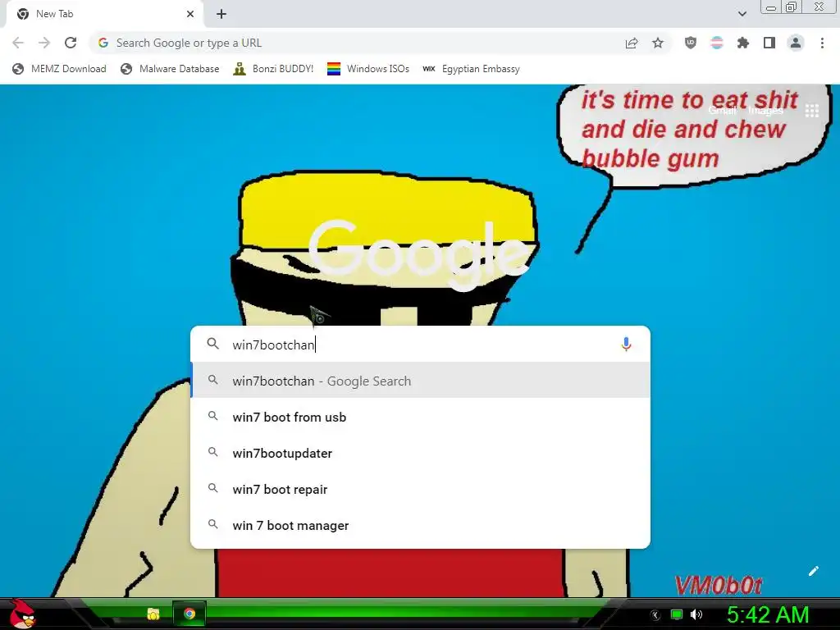
Task: Choose the win7bootupdater suggestion
Action: pos(420,453)
